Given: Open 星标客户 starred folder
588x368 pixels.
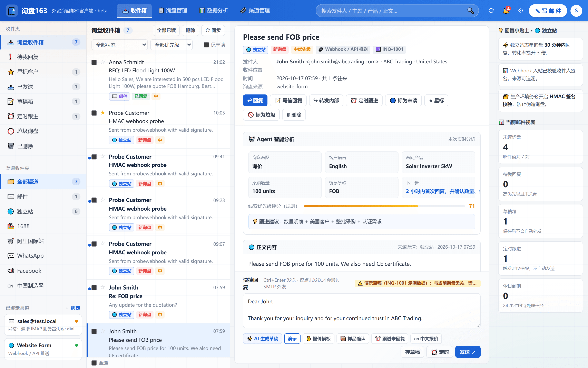Looking at the screenshot, I should (43, 72).
